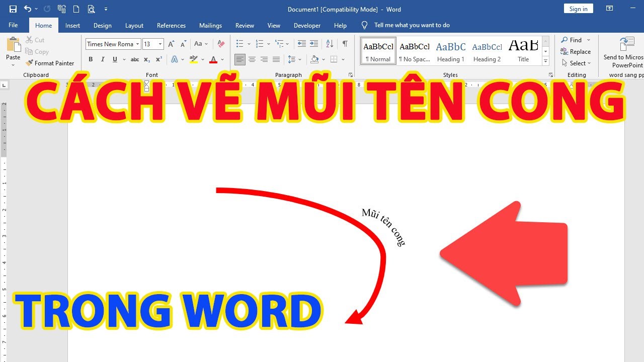Toggle show paragraph marks
Viewport: 644px width, 362px height.
click(x=345, y=44)
